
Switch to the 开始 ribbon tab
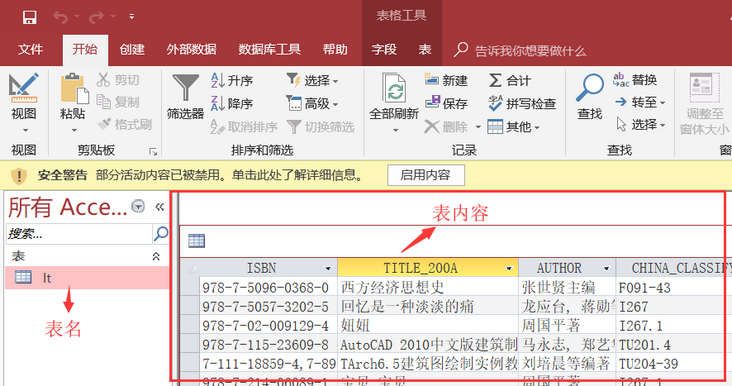pyautogui.click(x=85, y=49)
